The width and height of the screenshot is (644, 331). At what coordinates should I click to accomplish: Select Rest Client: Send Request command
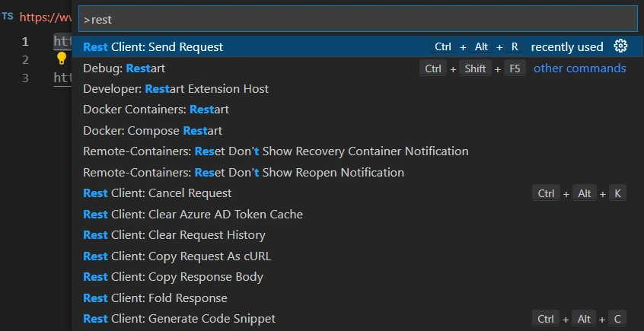[356, 47]
